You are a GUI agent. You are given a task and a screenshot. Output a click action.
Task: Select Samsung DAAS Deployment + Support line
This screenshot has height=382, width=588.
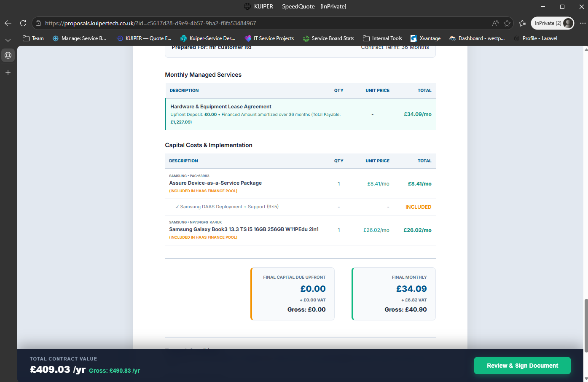[227, 207]
